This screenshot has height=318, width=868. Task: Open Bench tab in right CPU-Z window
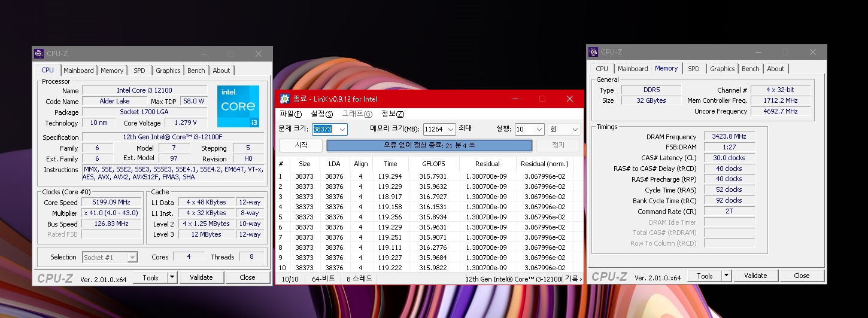[x=751, y=69]
